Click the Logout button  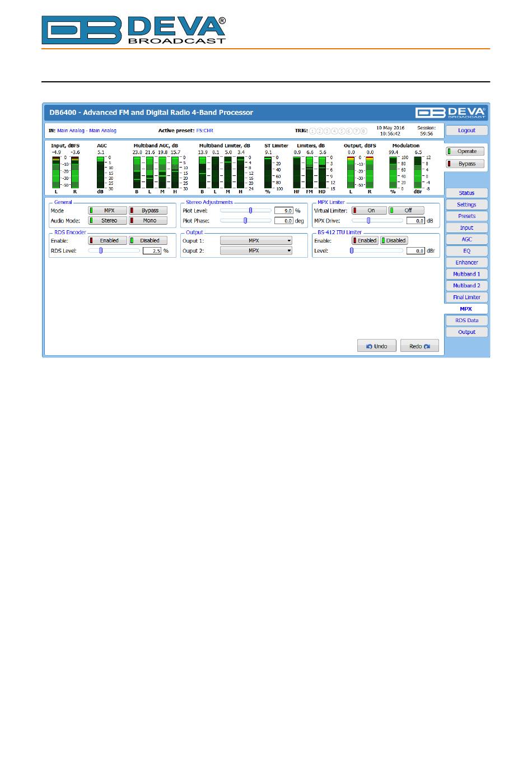pyautogui.click(x=466, y=130)
